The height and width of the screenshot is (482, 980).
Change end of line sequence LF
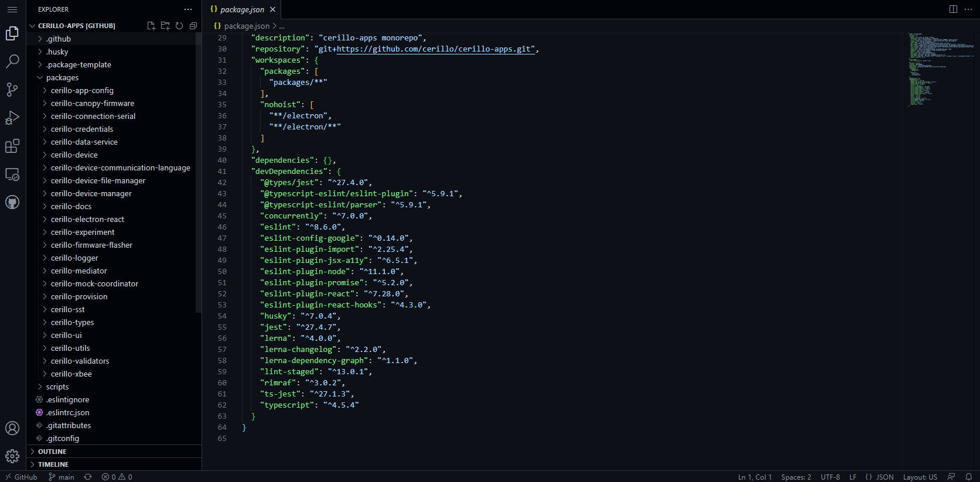[x=853, y=477]
